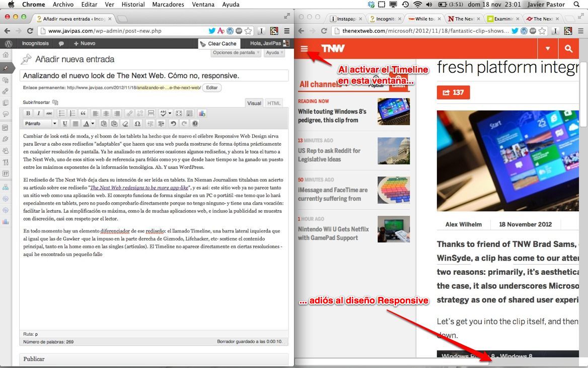588x368 pixels.
Task: Click the post title input field
Action: (154, 76)
